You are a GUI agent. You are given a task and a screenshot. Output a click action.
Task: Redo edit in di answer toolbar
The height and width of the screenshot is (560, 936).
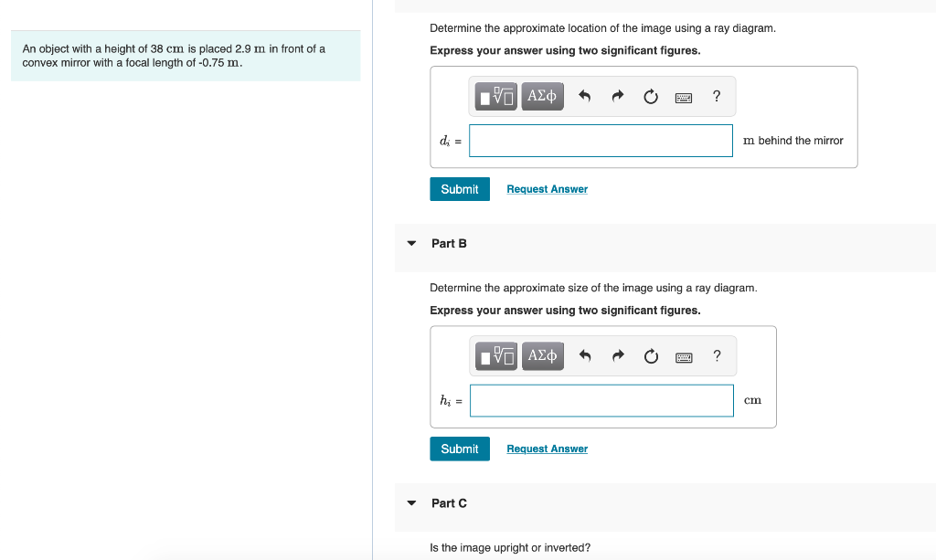[618, 96]
